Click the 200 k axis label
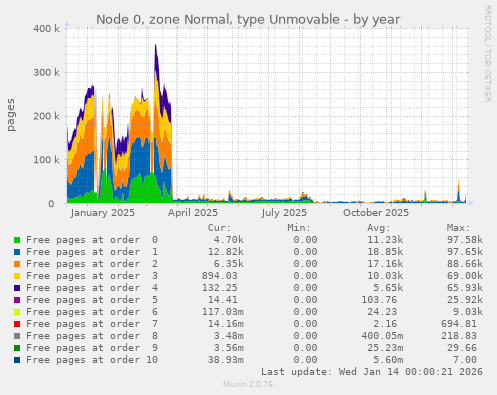 [46, 116]
